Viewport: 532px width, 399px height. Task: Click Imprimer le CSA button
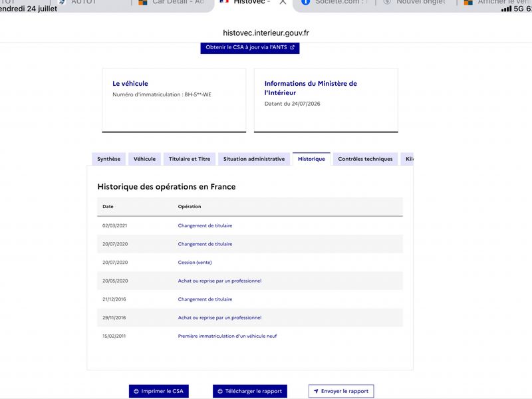[159, 391]
